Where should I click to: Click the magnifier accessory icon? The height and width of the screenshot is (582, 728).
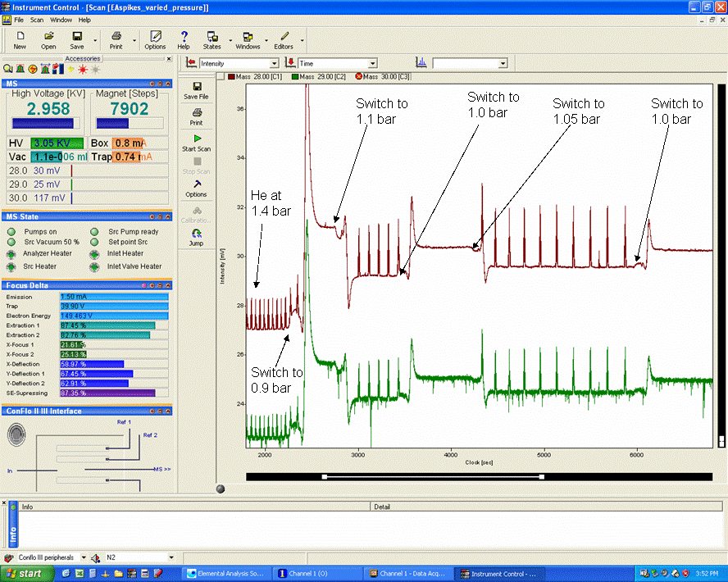pos(8,69)
